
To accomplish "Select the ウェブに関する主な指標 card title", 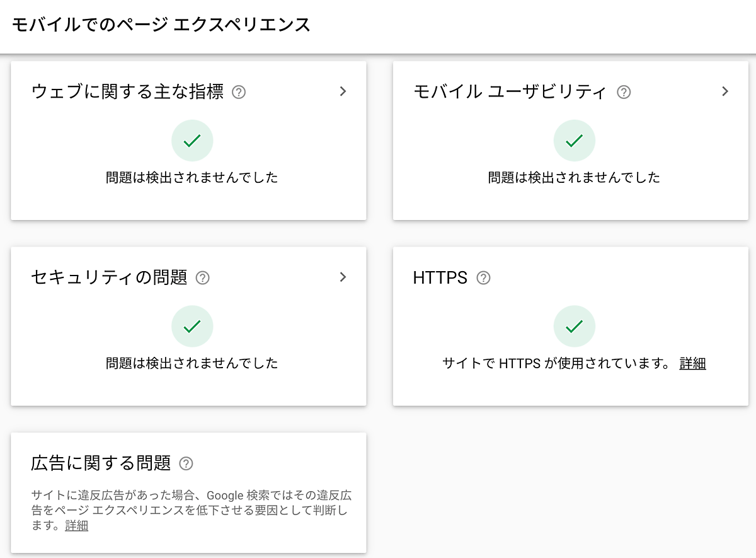I will click(127, 92).
